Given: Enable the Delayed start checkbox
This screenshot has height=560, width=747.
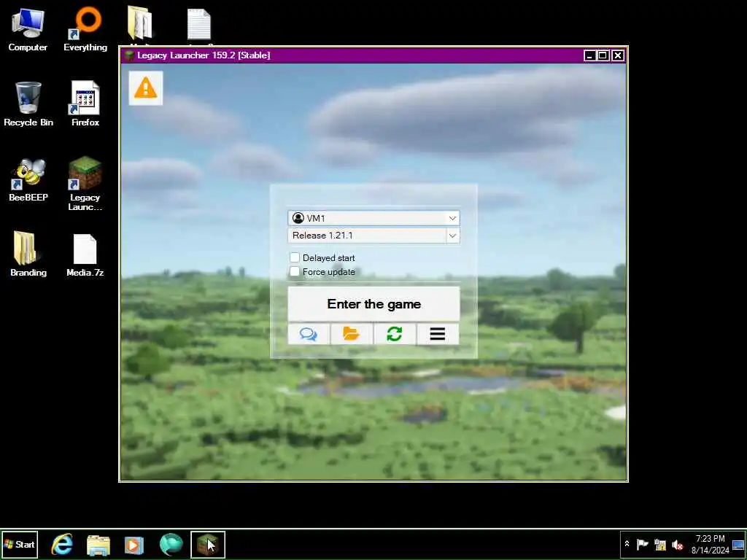Looking at the screenshot, I should click(x=295, y=257).
